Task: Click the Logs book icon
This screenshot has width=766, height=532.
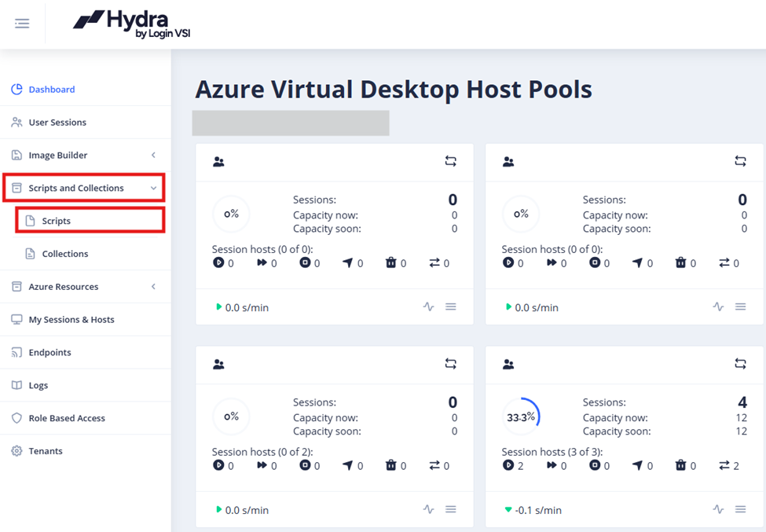Action: (16, 386)
